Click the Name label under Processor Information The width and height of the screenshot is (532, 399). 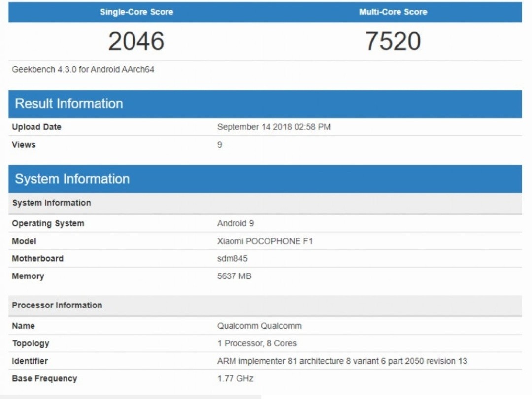point(23,326)
